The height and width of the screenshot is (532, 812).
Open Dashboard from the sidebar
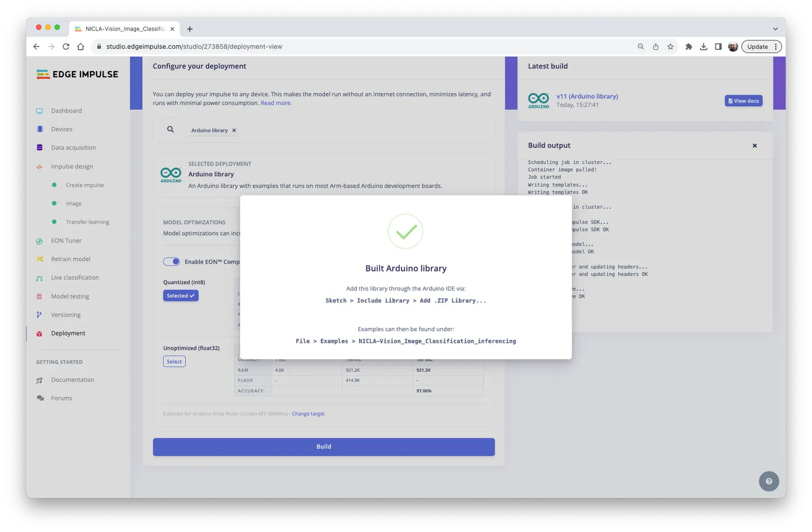(x=66, y=111)
